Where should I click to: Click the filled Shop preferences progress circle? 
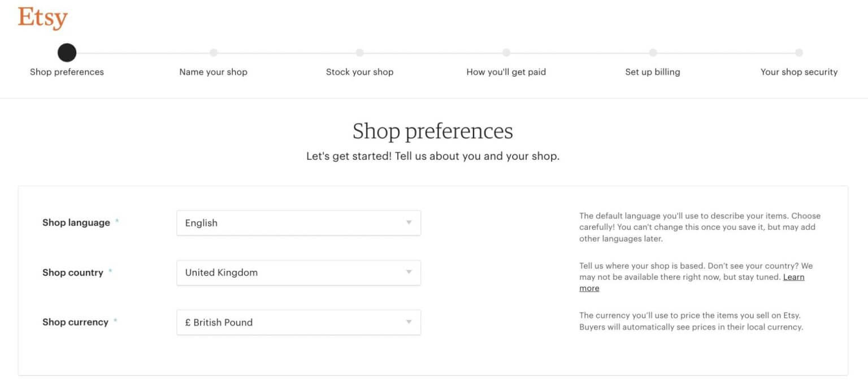(x=67, y=52)
